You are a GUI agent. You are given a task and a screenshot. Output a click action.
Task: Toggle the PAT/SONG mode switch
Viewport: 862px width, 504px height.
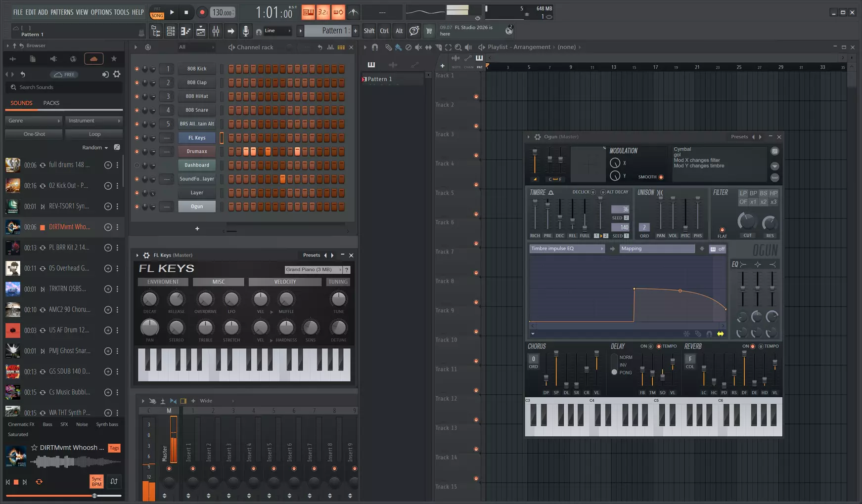pos(157,12)
